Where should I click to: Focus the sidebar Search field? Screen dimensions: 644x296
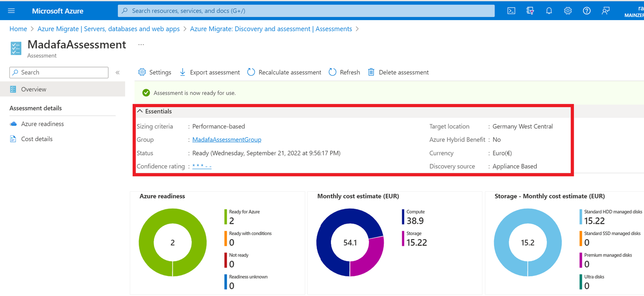(x=59, y=72)
